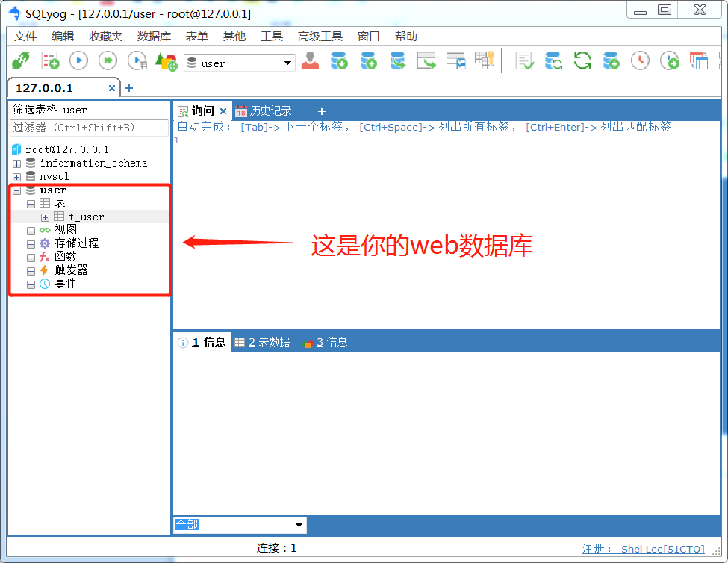
Task: Expand the 事件 folder
Action: [x=31, y=284]
